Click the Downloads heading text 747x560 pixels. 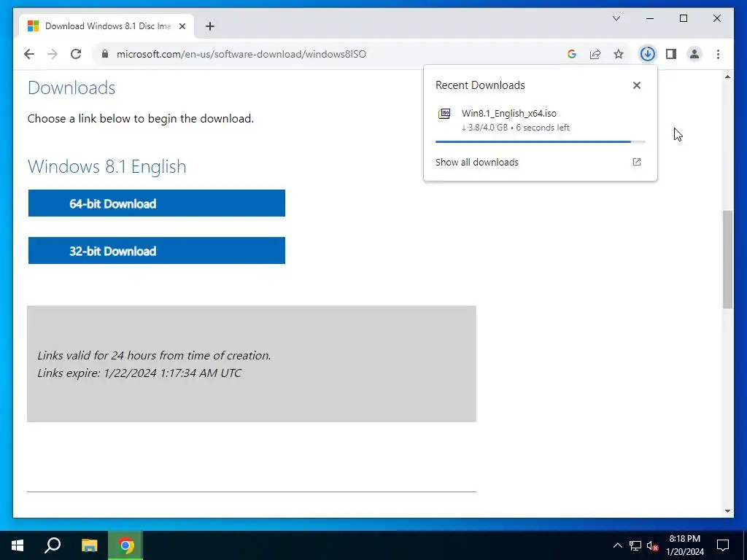click(71, 88)
